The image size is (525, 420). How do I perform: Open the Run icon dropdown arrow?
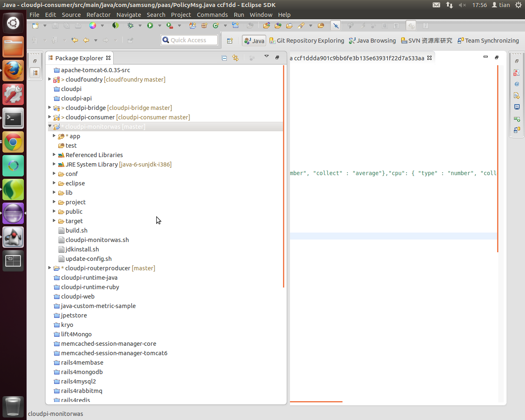click(160, 25)
